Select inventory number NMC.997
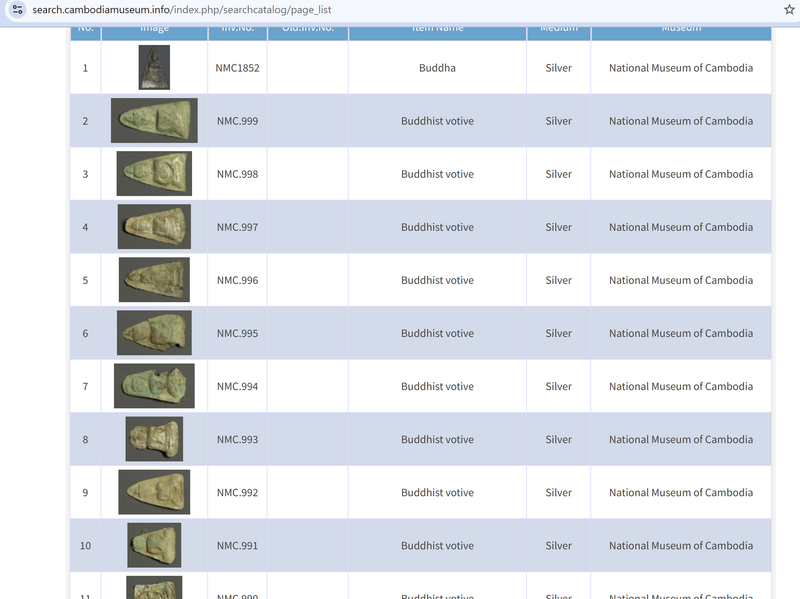Image resolution: width=800 pixels, height=599 pixels. coord(237,227)
